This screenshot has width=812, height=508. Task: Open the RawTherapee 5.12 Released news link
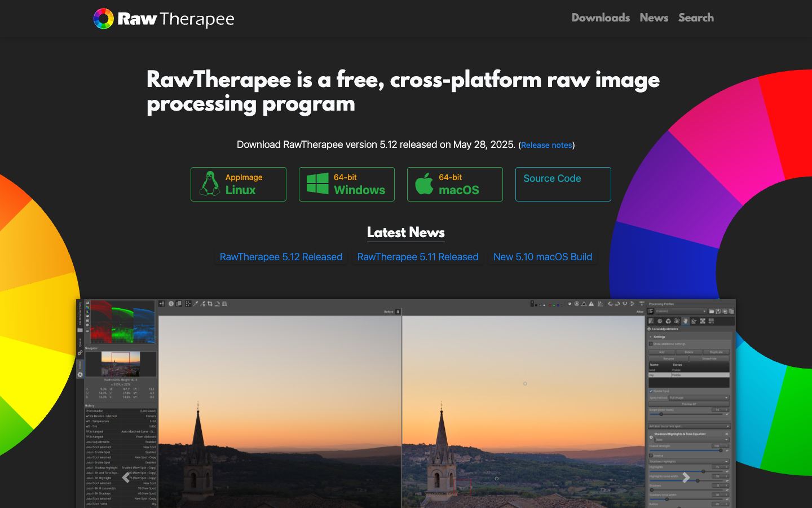[281, 257]
